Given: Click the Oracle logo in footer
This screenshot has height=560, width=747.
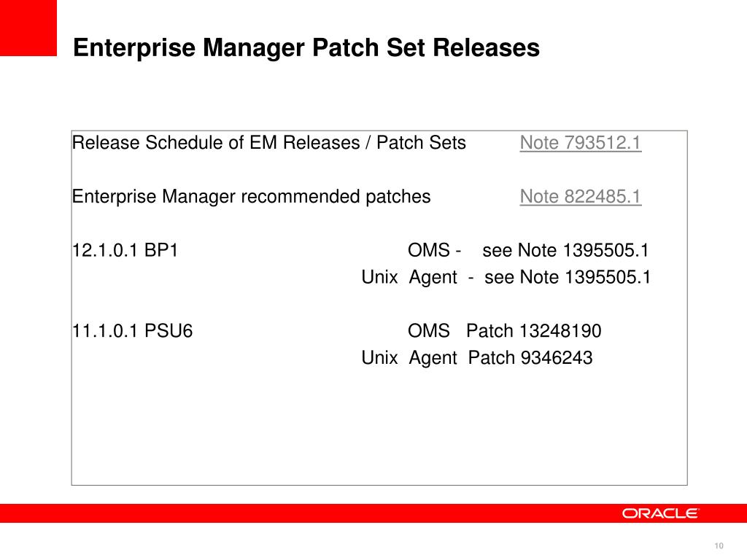Looking at the screenshot, I should click(x=660, y=513).
